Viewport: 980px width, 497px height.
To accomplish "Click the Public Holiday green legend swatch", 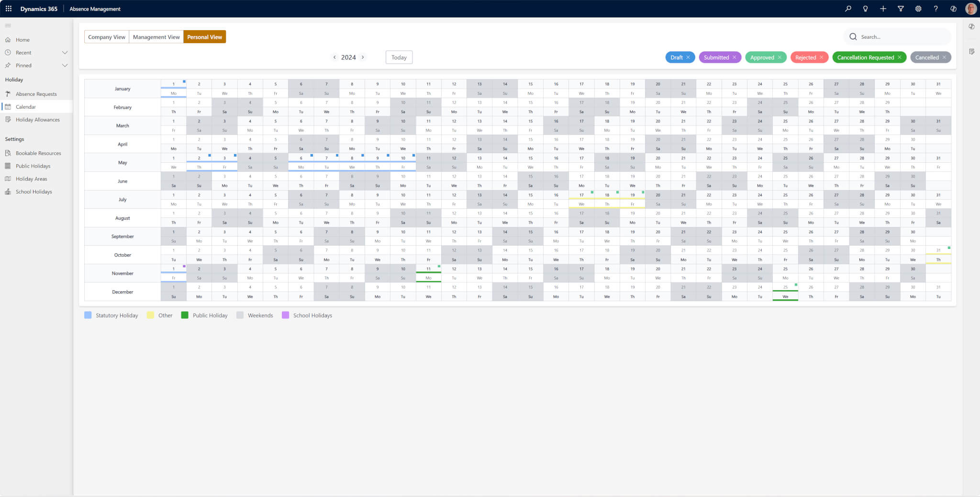I will pos(185,315).
